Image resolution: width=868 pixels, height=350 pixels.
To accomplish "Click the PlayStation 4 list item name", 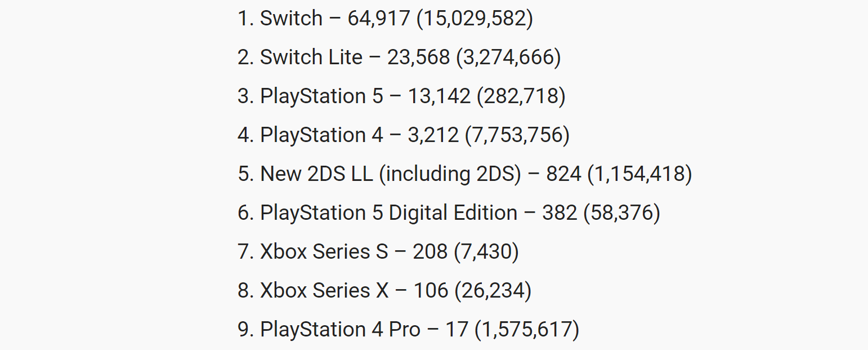I will (321, 135).
